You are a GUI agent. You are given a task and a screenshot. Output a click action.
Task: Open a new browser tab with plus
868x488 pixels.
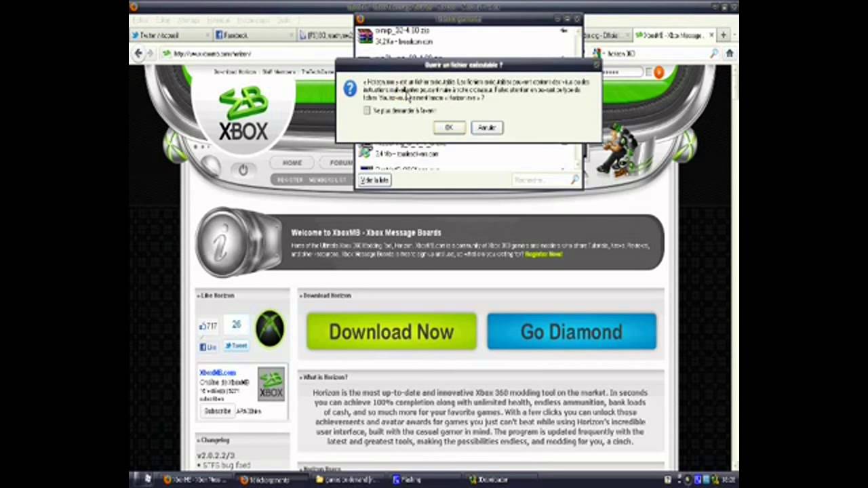[724, 35]
